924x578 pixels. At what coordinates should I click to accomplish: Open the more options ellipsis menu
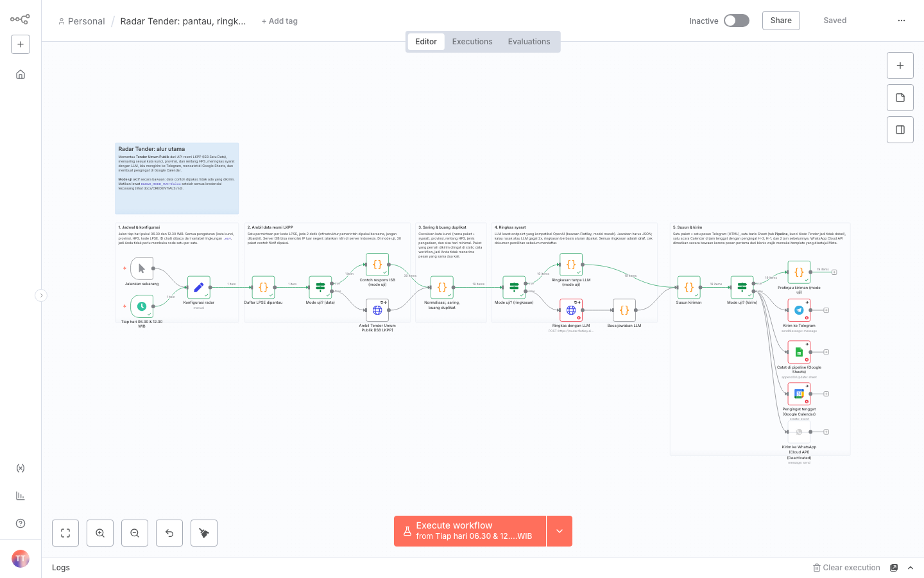902,21
